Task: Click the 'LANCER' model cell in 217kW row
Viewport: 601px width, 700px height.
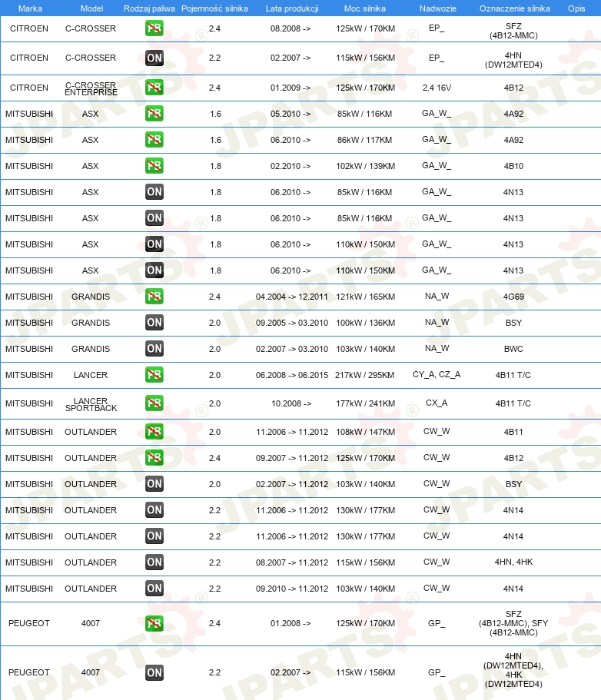Action: tap(91, 375)
